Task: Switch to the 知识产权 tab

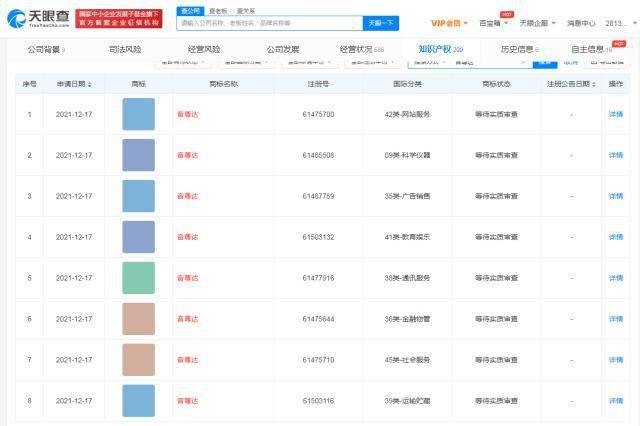Action: tap(440, 49)
